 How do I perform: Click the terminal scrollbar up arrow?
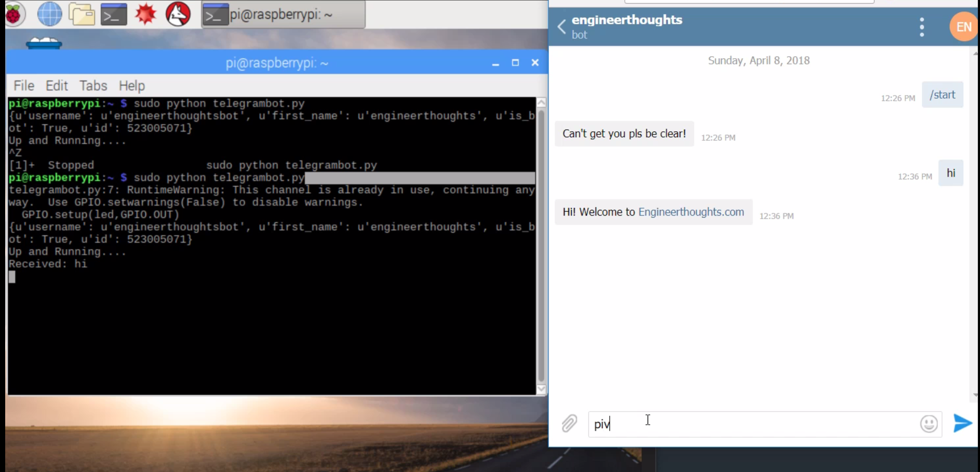[x=542, y=102]
